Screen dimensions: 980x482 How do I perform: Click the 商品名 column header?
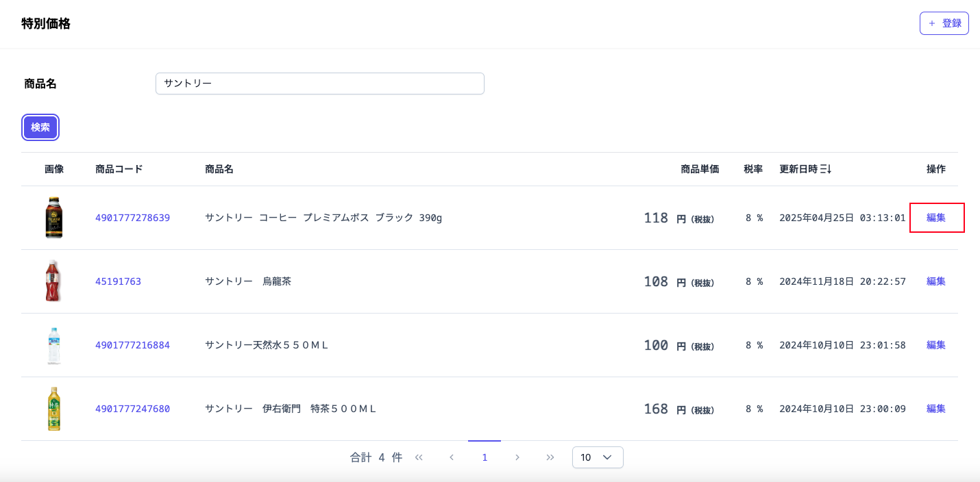click(x=219, y=169)
